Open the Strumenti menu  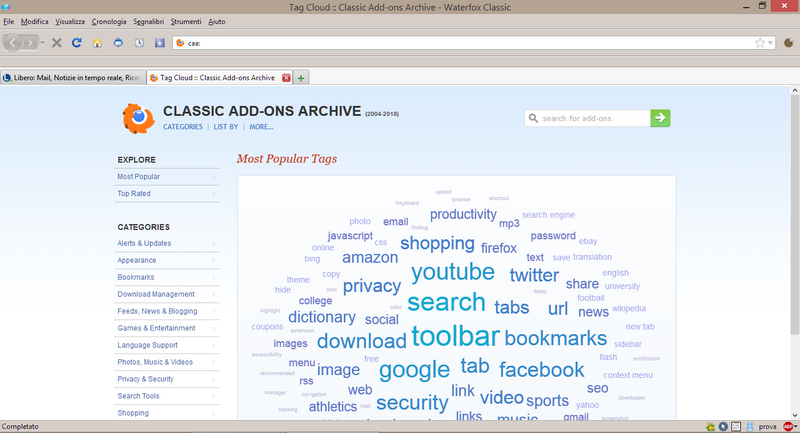point(186,21)
